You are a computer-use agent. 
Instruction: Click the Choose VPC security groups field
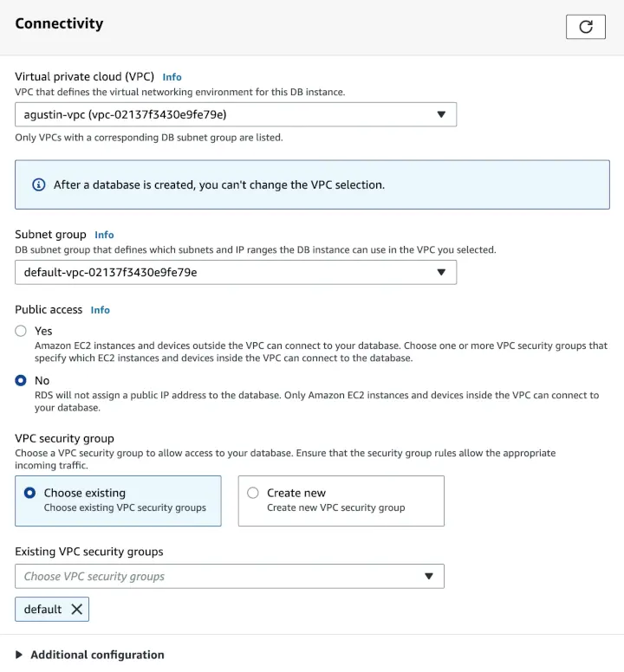pos(217,577)
